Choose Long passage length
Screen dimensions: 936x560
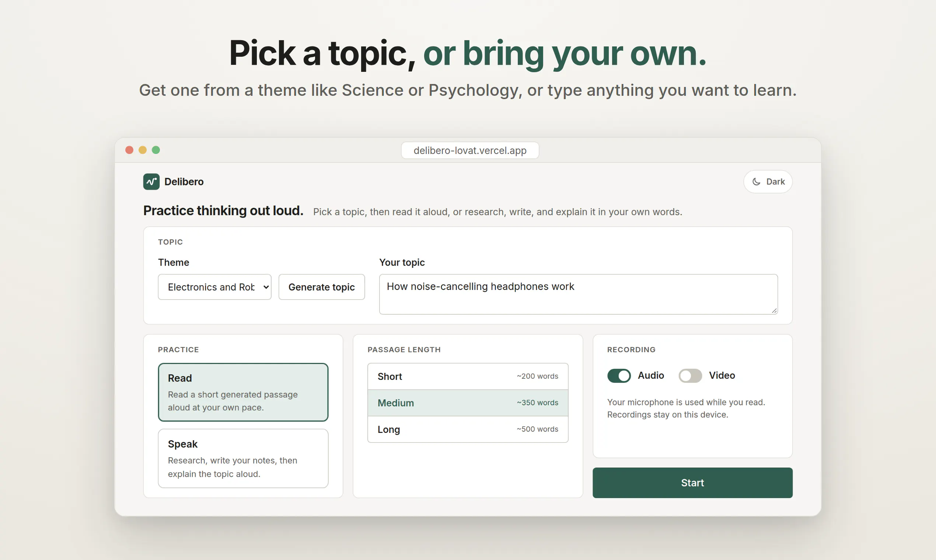tap(468, 429)
